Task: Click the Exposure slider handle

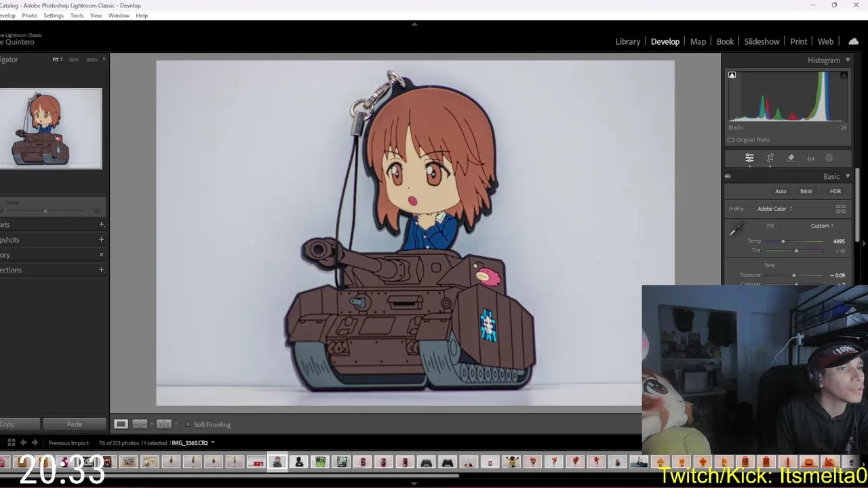Action: pos(794,275)
